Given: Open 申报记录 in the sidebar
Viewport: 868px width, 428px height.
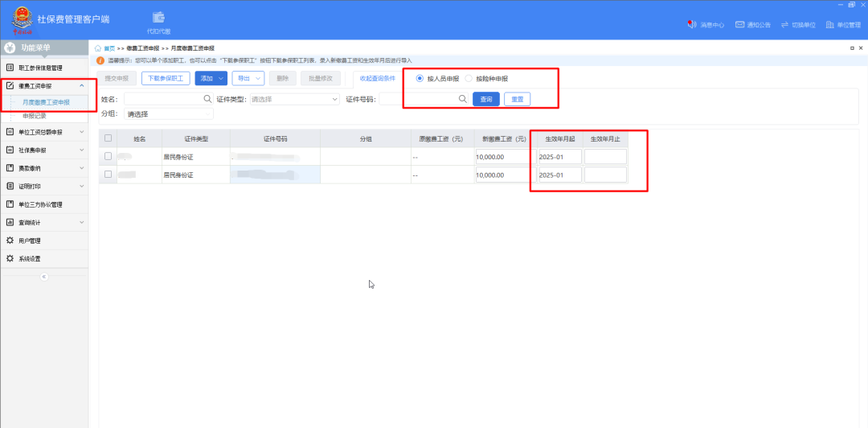Looking at the screenshot, I should (35, 116).
